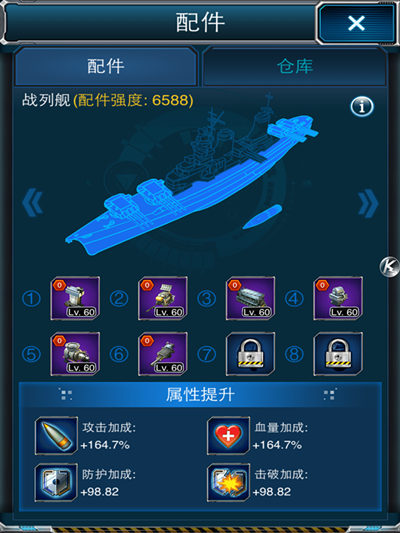Tap locked slot 7 padlock
This screenshot has height=533, width=400.
250,354
